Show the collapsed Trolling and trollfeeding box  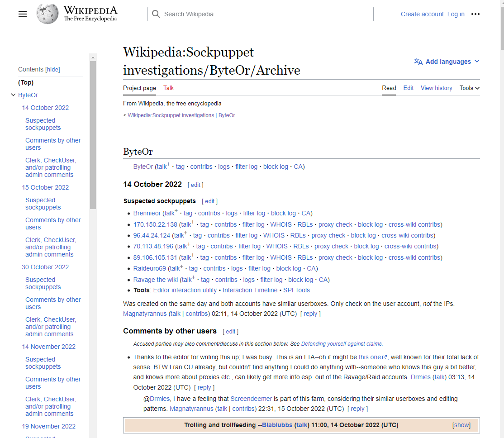(x=461, y=425)
